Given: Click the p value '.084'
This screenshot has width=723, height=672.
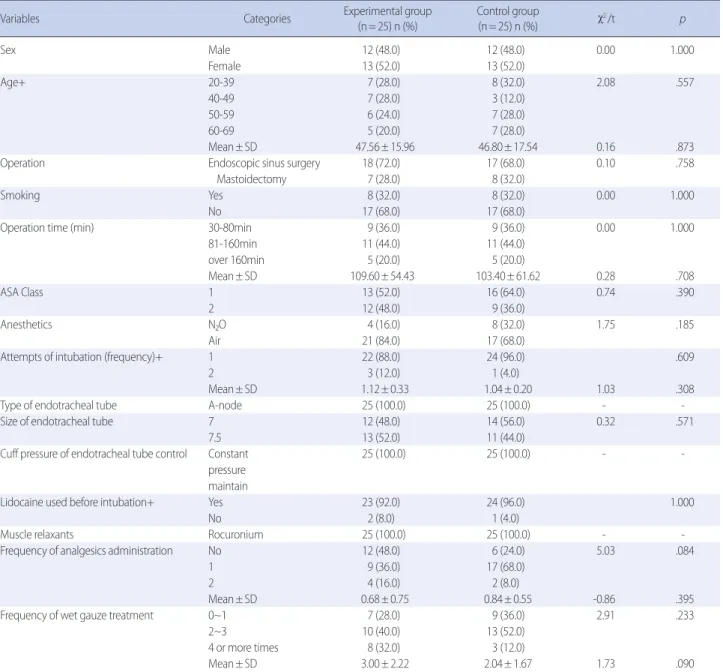Looking at the screenshot, I should click(685, 551).
